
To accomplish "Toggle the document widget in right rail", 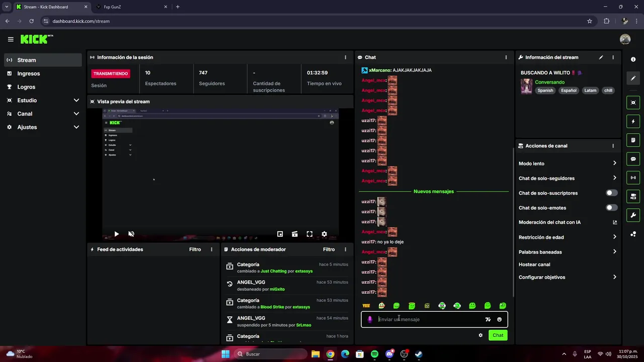I will click(633, 140).
